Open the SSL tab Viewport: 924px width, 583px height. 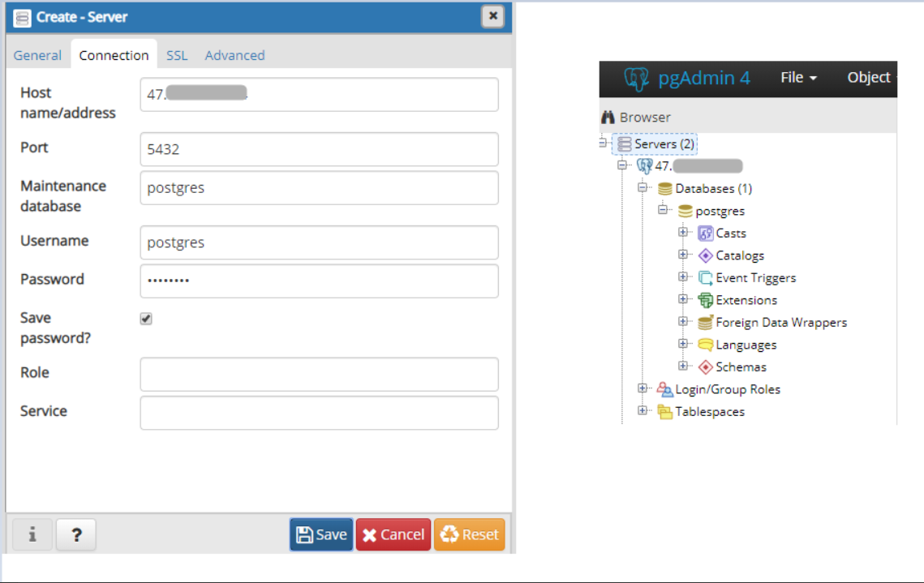[177, 55]
